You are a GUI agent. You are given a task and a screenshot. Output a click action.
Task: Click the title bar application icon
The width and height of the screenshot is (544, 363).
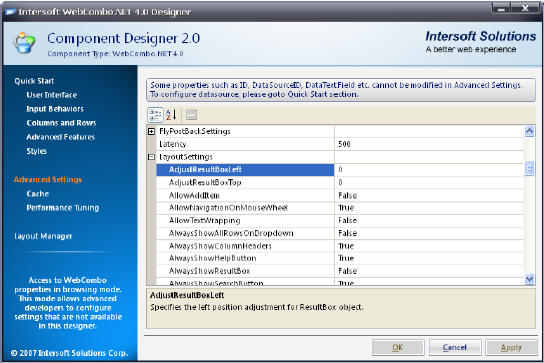click(x=10, y=12)
